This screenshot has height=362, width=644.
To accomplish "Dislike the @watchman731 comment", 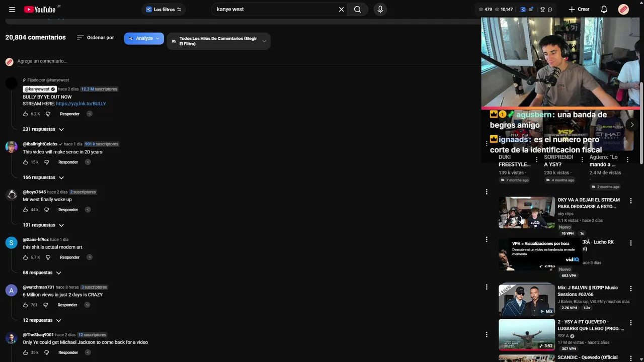I will click(46, 305).
